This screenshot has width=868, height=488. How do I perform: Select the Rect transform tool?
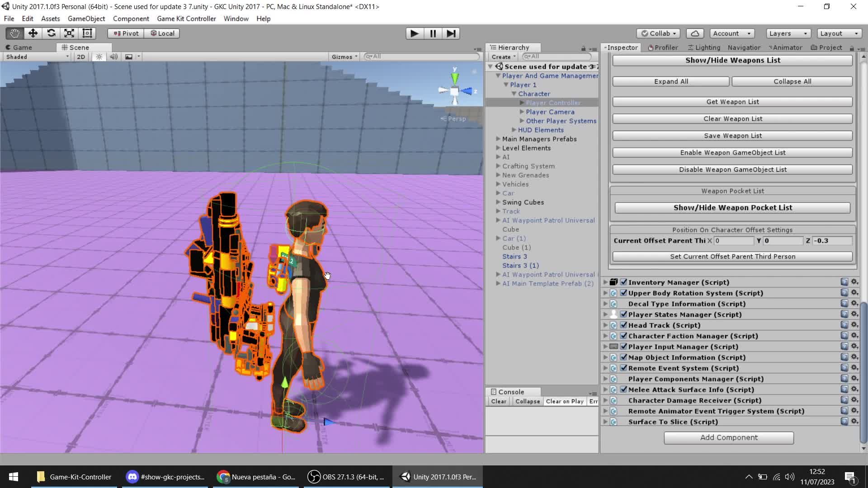click(x=87, y=33)
